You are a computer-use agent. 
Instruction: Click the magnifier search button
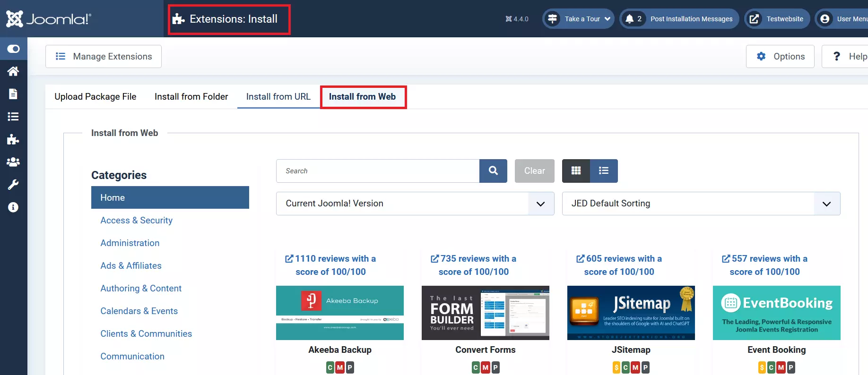[493, 171]
